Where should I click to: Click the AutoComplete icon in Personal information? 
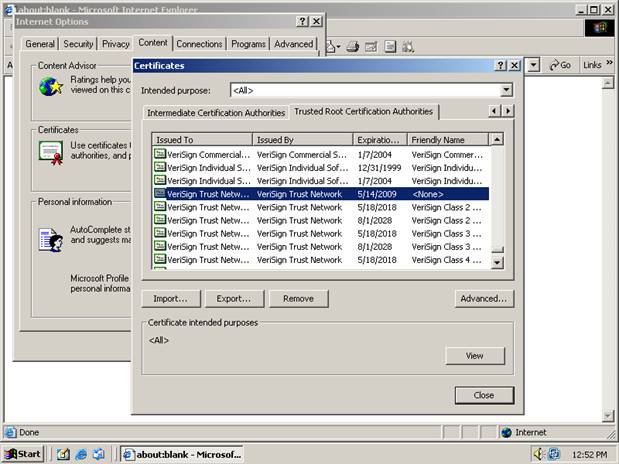pos(51,240)
